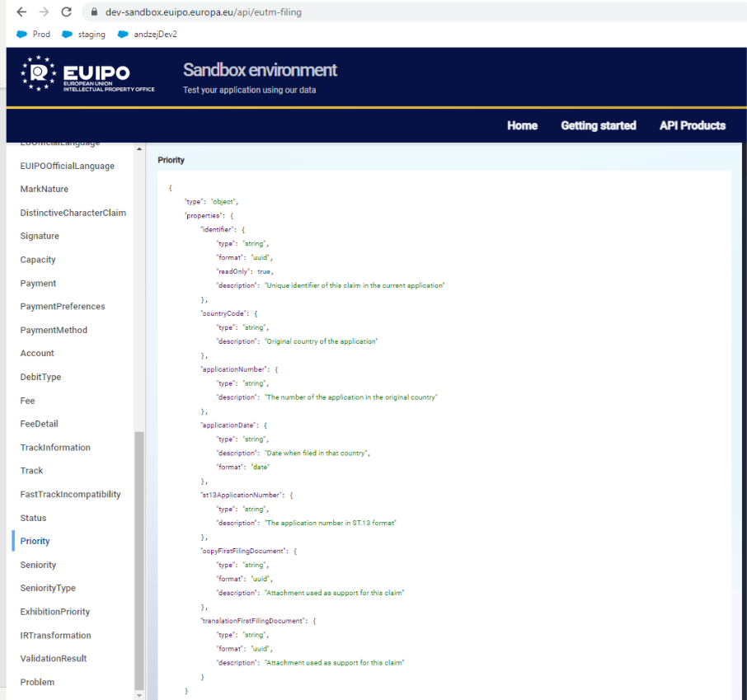Image resolution: width=747 pixels, height=700 pixels.
Task: Select Seniority in the sidebar
Action: (x=38, y=565)
